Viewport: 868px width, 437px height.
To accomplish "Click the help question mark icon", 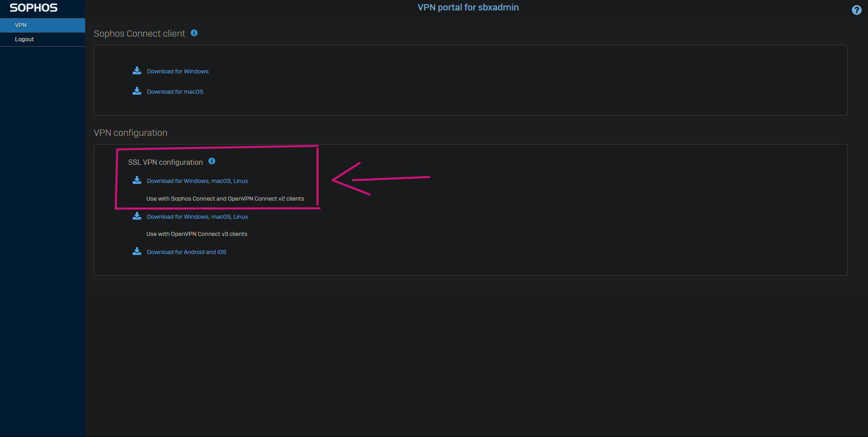I will pos(856,10).
